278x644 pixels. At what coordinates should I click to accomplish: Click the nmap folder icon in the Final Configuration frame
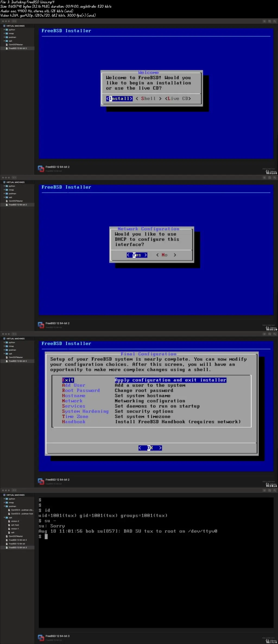7,346
